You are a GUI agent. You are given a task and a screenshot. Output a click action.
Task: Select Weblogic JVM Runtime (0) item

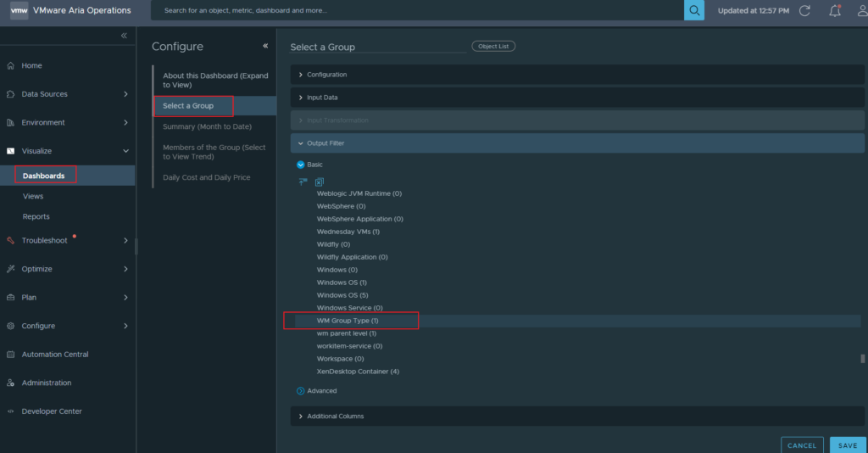click(x=359, y=193)
